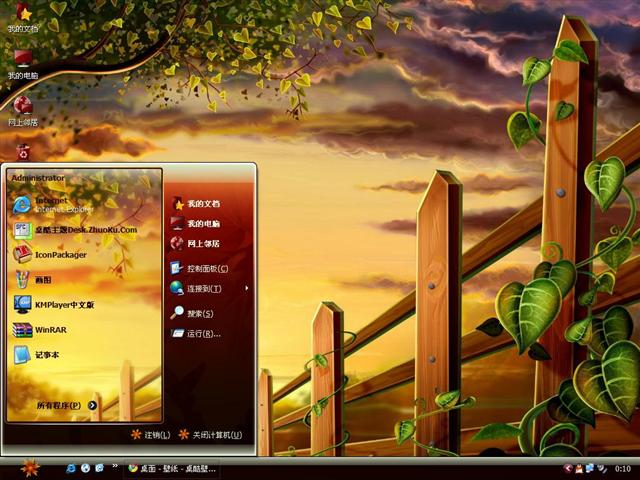Click the third quick launch icon

(x=100, y=468)
